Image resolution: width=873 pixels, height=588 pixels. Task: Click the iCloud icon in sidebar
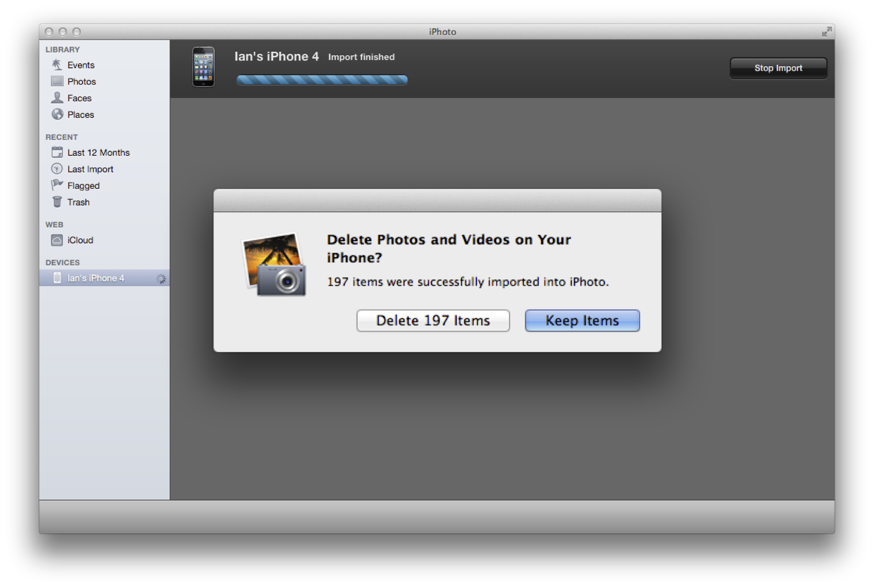click(57, 240)
